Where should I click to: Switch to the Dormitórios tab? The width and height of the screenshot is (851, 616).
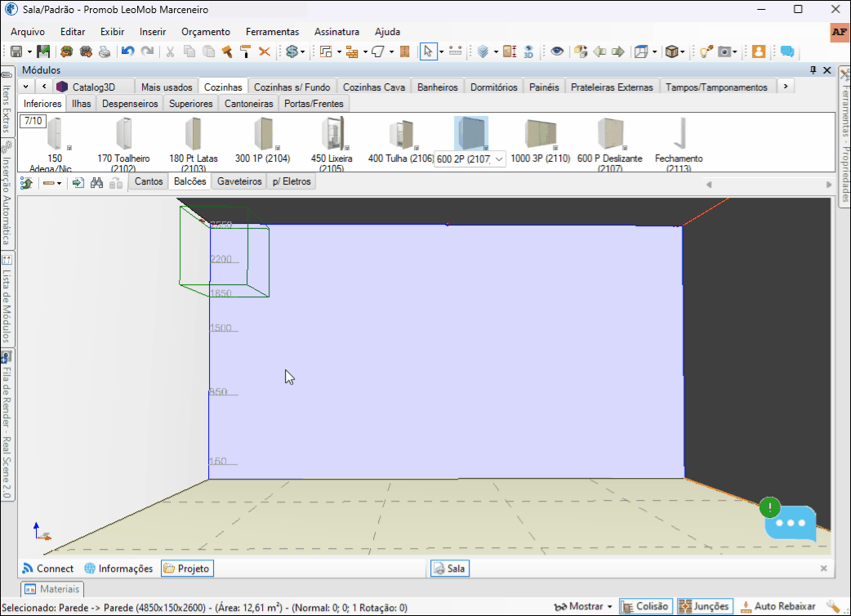[x=494, y=87]
